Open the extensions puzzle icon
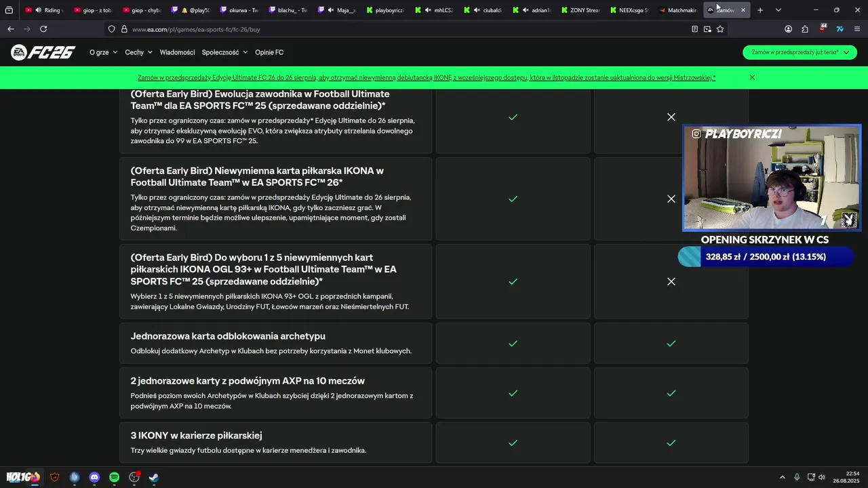The height and width of the screenshot is (488, 868). pos(805,29)
